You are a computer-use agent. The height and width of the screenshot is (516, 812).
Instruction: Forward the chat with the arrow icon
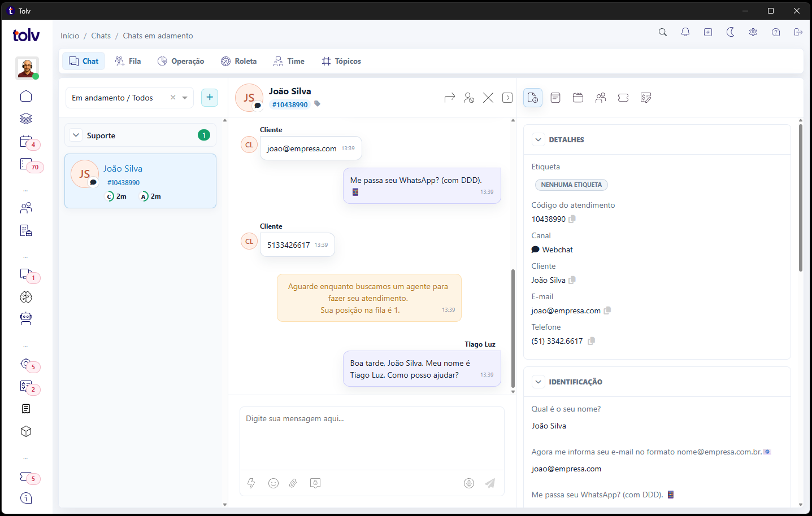click(x=450, y=98)
